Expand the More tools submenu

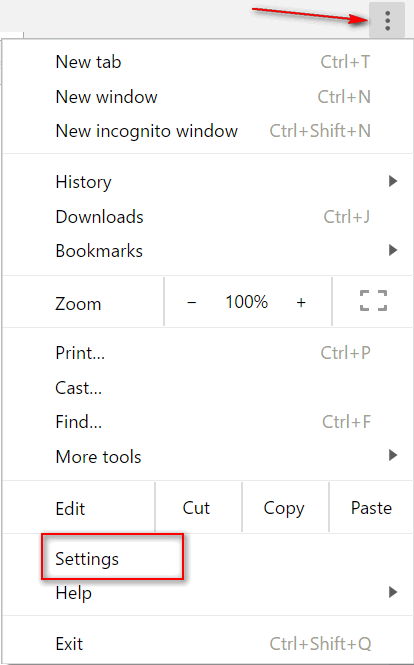[208, 456]
